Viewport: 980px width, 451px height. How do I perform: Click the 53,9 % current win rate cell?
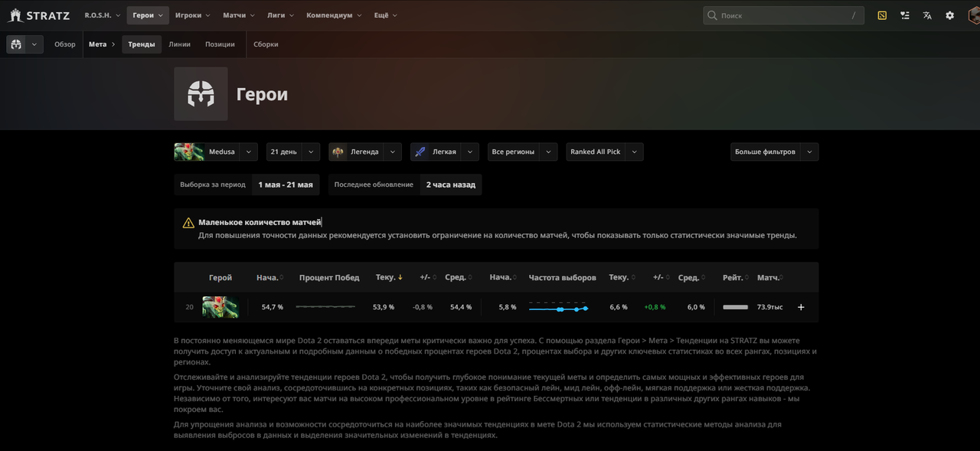[384, 307]
